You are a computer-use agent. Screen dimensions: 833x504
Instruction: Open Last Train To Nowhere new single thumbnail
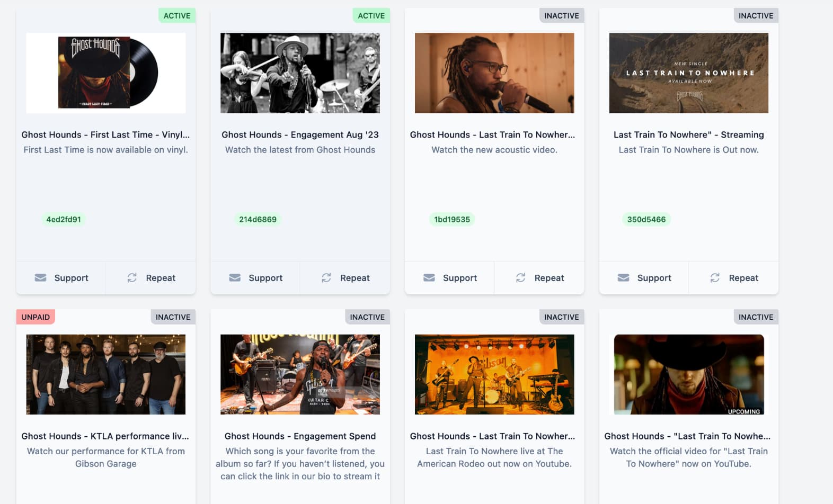click(x=689, y=73)
